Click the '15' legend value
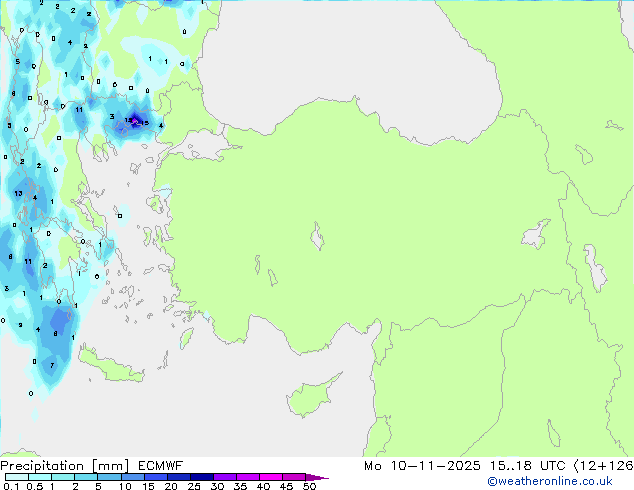Viewport: 634px width, 490px height. 148,486
